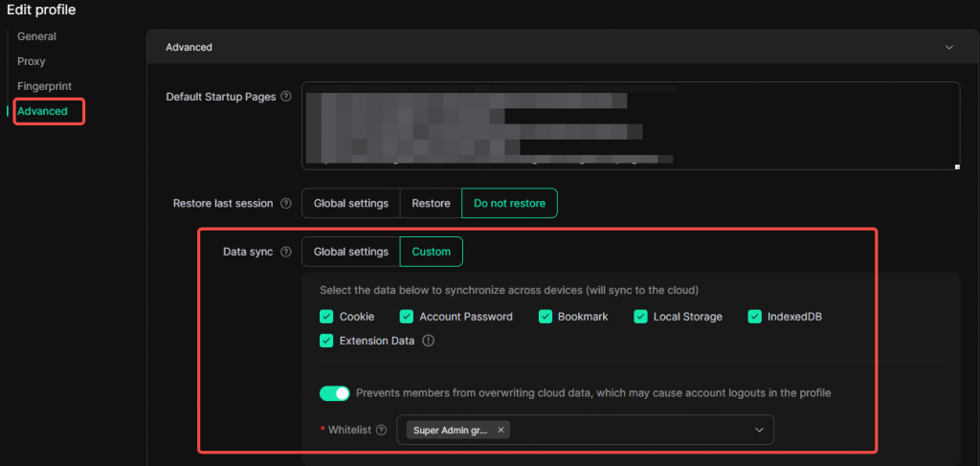Viewport: 980px width, 466px height.
Task: Go to the Fingerprint tab
Action: coord(44,86)
